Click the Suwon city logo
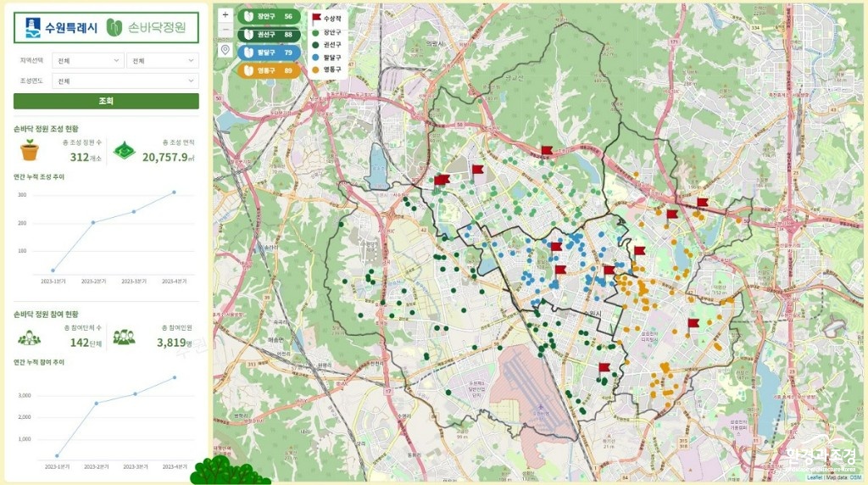Screen dimensions: 868x485 [33, 28]
